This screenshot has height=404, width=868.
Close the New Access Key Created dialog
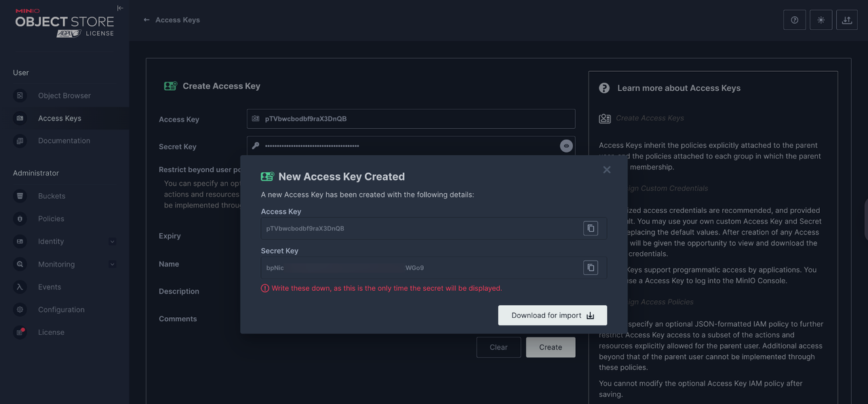607,169
